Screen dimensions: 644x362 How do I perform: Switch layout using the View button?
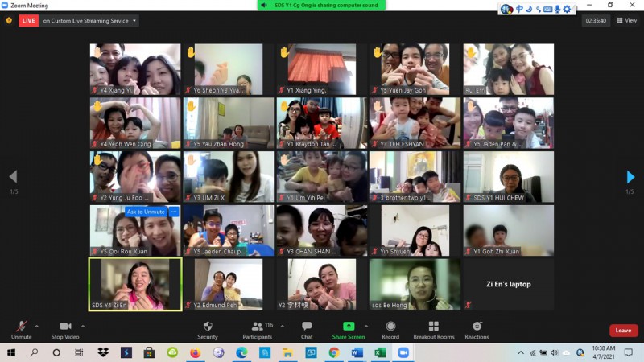click(626, 20)
